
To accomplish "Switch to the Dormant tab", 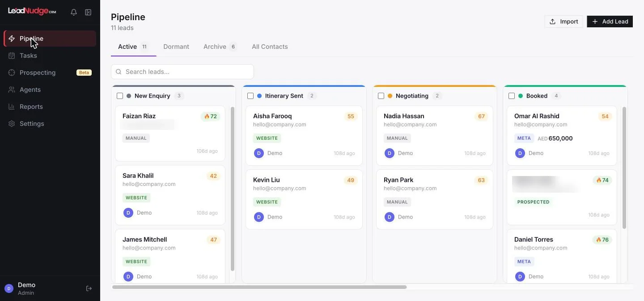I will pyautogui.click(x=176, y=47).
